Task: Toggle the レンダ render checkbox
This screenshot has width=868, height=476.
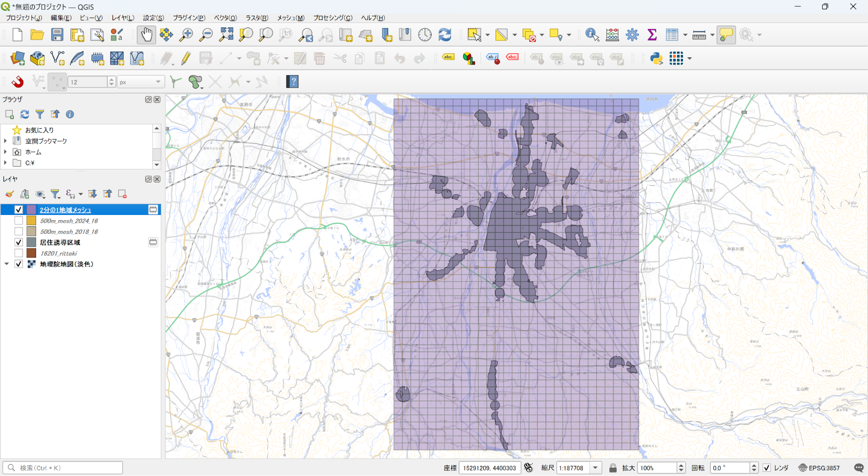Action: pos(767,468)
